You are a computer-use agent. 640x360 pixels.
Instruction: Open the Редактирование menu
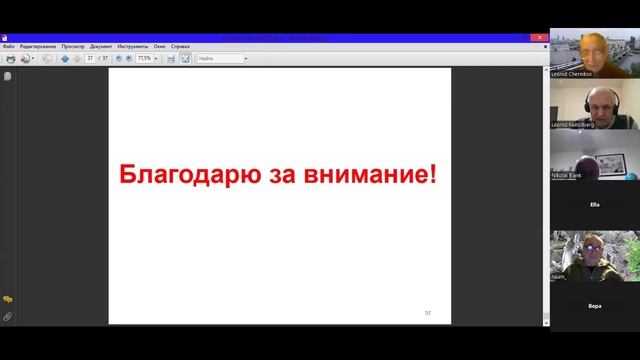pos(38,47)
